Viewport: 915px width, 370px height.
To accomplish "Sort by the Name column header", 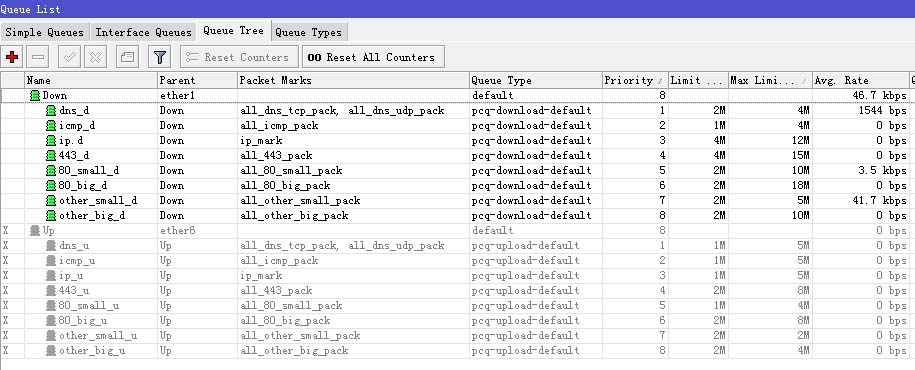I will click(90, 81).
